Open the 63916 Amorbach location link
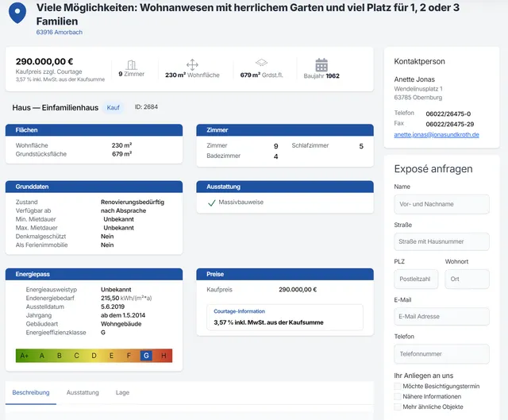Image resolution: width=508 pixels, height=420 pixels. (60, 32)
